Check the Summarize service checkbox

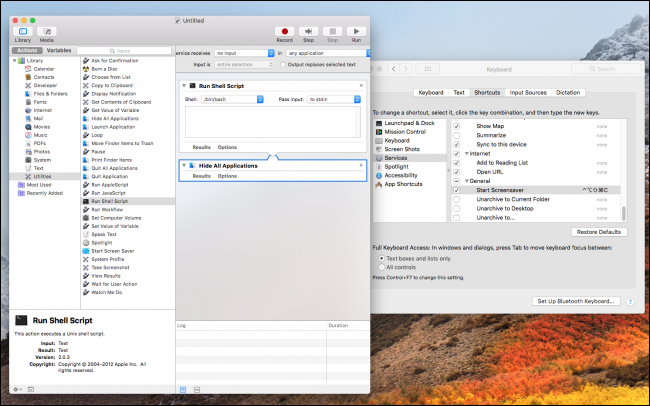coord(456,135)
